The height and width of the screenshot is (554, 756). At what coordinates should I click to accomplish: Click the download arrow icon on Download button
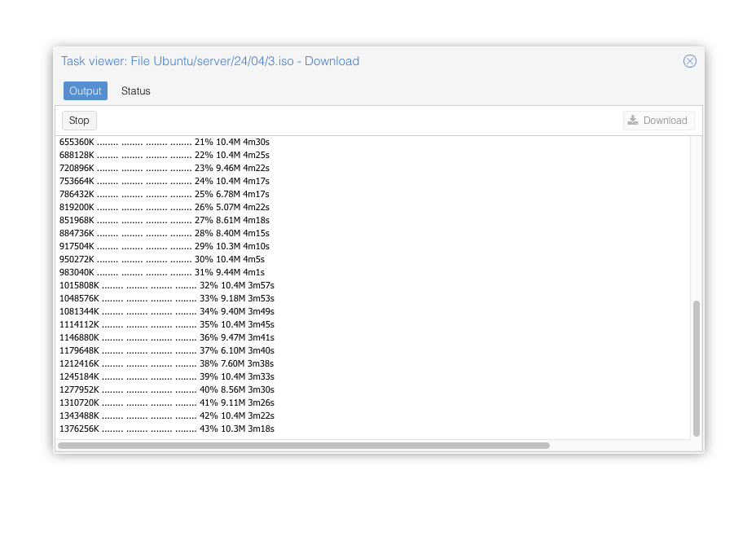632,120
